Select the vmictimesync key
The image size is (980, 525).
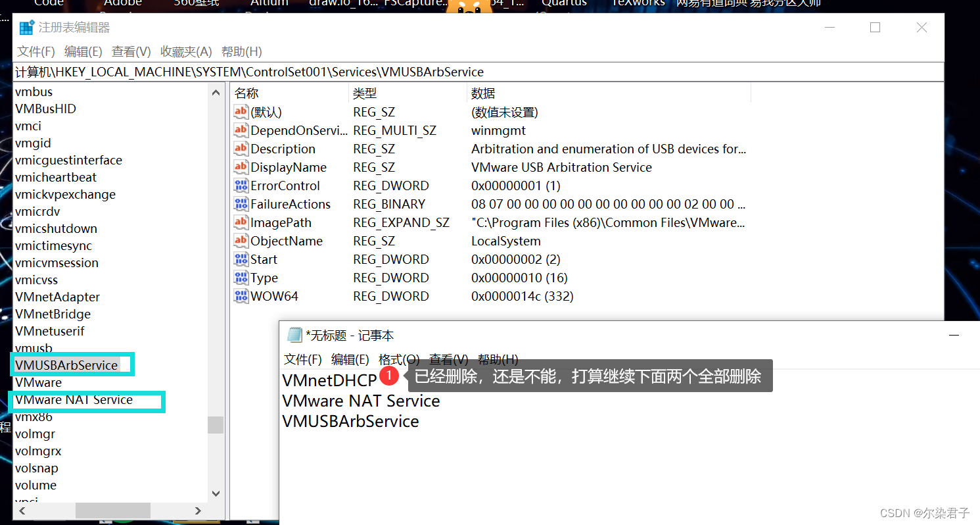[x=53, y=245]
